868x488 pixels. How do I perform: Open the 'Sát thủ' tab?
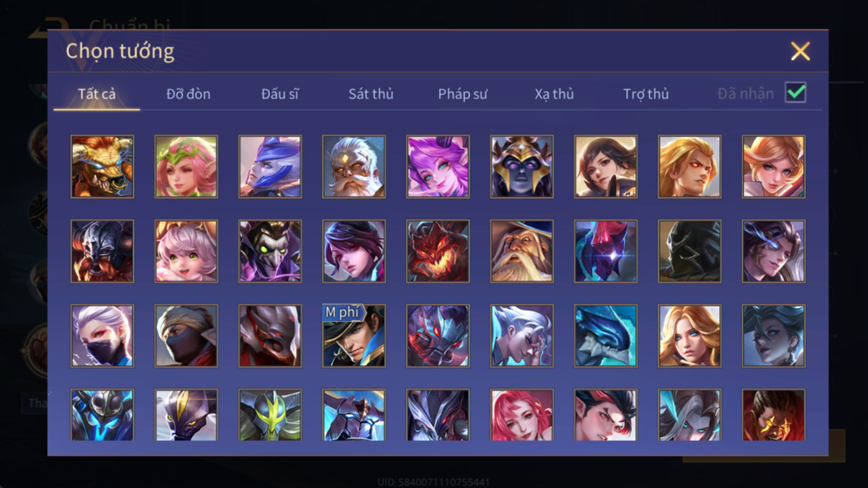[371, 94]
